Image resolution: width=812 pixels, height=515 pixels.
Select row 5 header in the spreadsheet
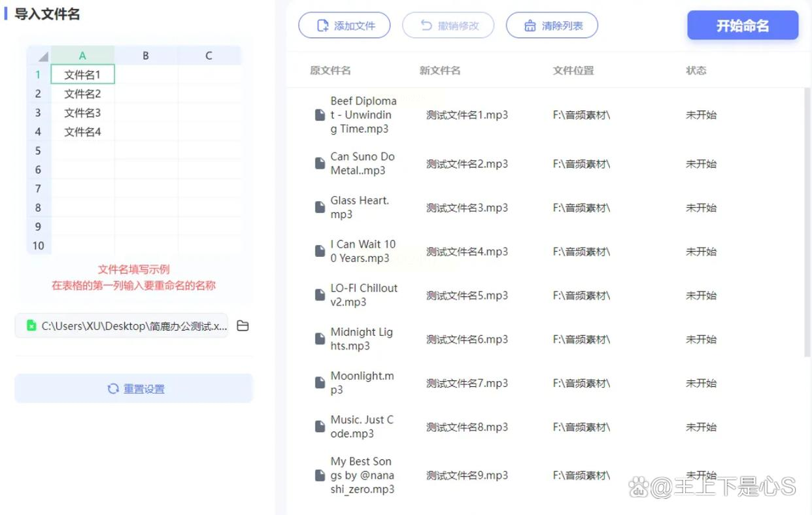pyautogui.click(x=38, y=150)
